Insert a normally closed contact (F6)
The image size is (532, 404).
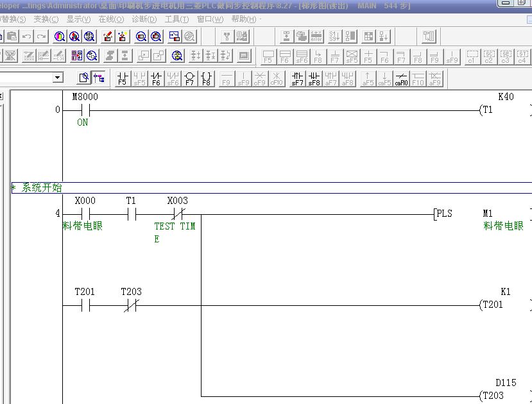pos(156,78)
